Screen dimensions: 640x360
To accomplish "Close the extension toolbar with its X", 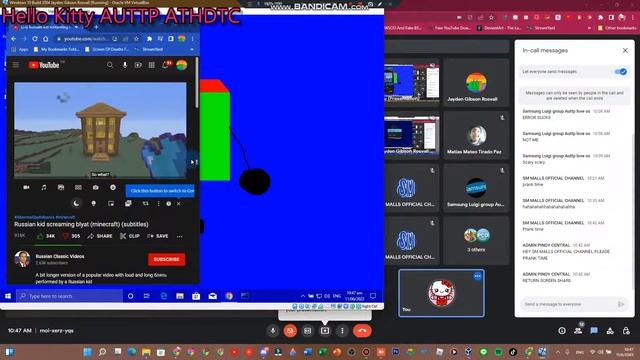I will coord(178,203).
